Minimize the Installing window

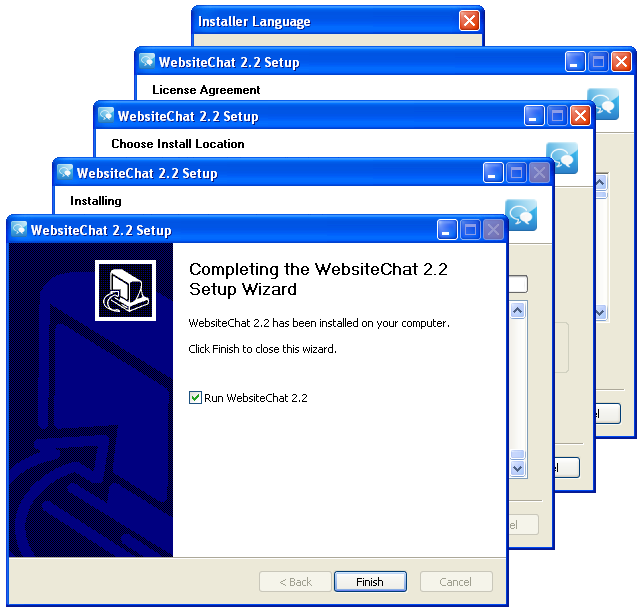493,172
